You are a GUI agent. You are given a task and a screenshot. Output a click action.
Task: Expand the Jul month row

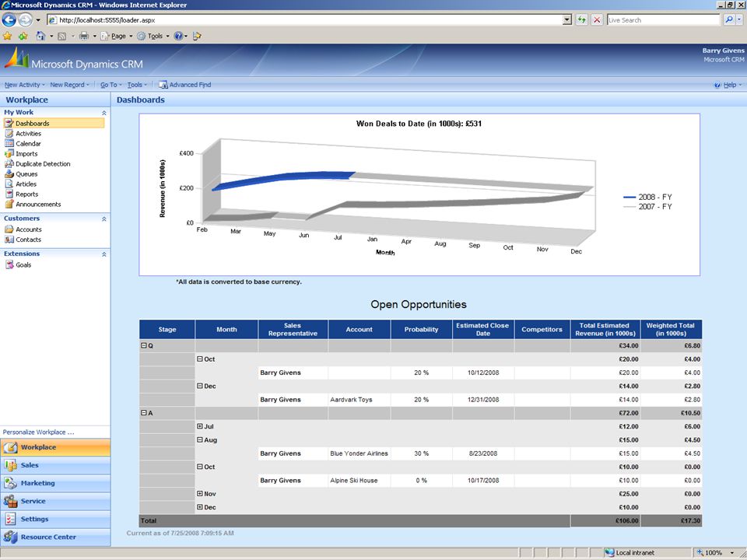pyautogui.click(x=200, y=426)
